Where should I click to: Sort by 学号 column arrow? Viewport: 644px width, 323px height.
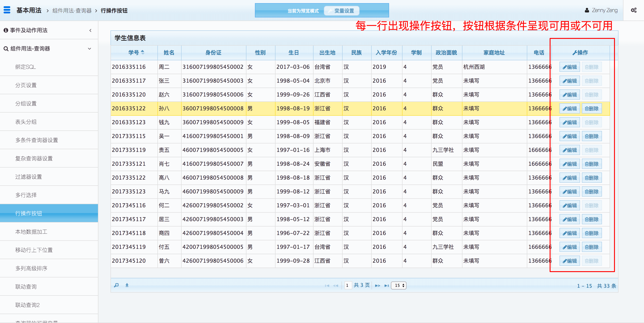142,52
